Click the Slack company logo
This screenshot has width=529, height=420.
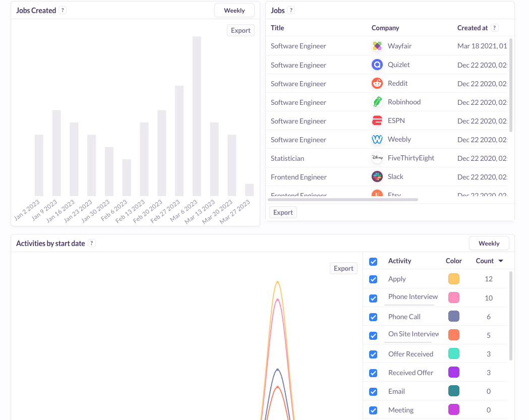click(x=377, y=176)
